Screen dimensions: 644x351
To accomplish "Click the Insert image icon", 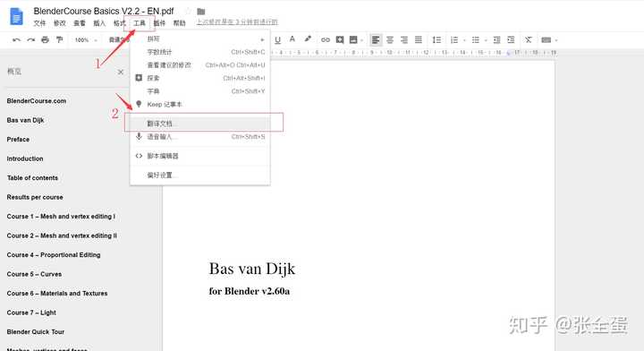I will click(353, 40).
